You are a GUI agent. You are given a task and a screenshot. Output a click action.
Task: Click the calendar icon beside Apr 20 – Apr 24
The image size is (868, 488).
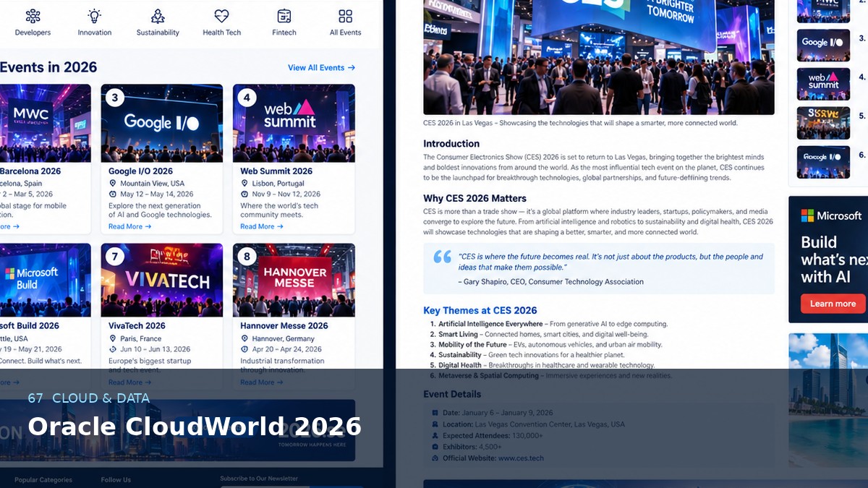click(244, 349)
